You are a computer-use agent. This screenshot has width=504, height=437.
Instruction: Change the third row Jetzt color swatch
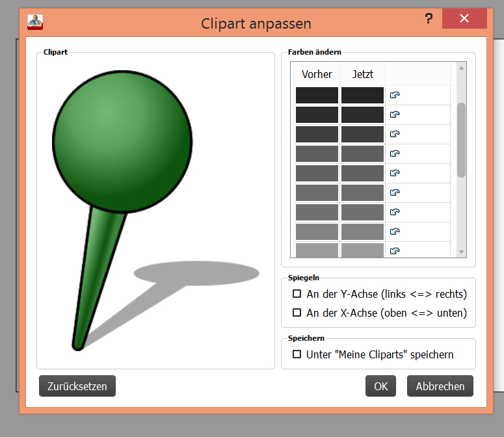362,135
